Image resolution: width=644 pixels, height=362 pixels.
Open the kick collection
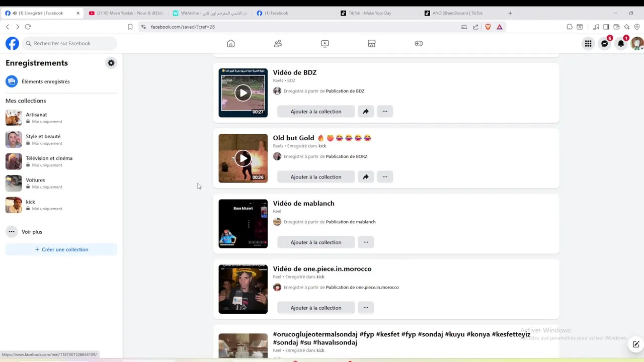point(61,205)
